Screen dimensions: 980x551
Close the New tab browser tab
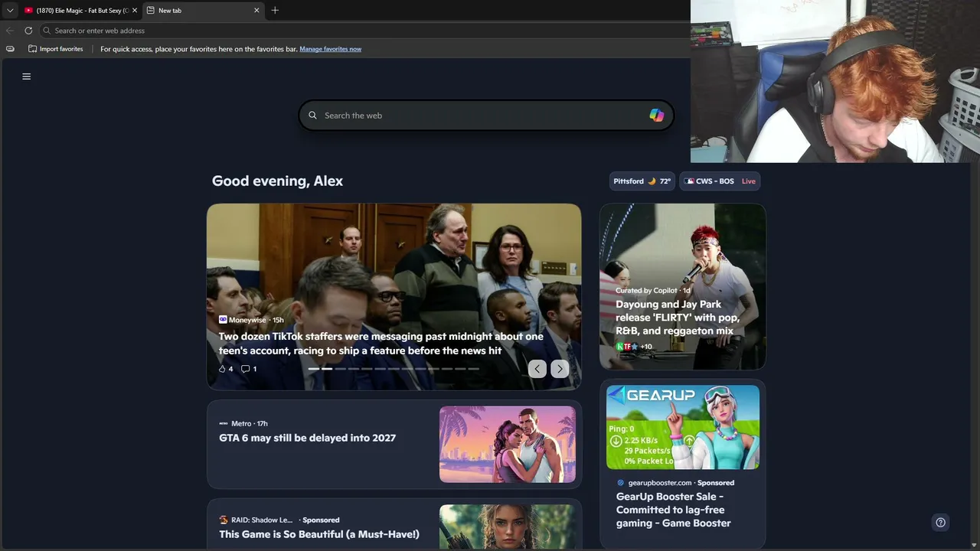click(x=256, y=11)
